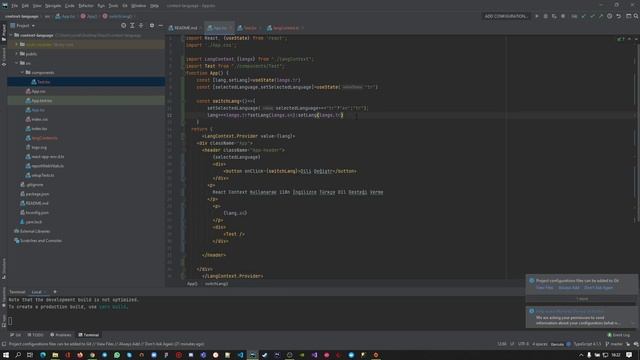The height and width of the screenshot is (360, 640).
Task: Click the Locate/Select Opened File target icon
Action: point(123,25)
